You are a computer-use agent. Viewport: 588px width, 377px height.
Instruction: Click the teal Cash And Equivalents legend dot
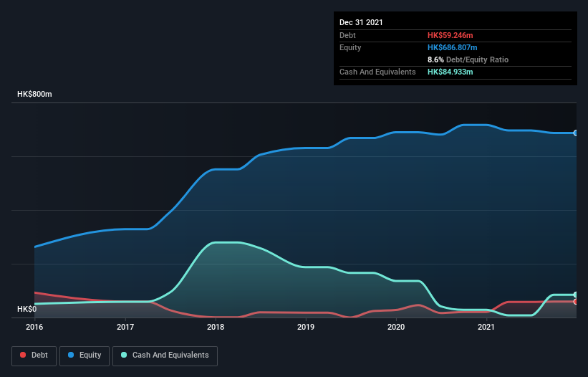124,355
